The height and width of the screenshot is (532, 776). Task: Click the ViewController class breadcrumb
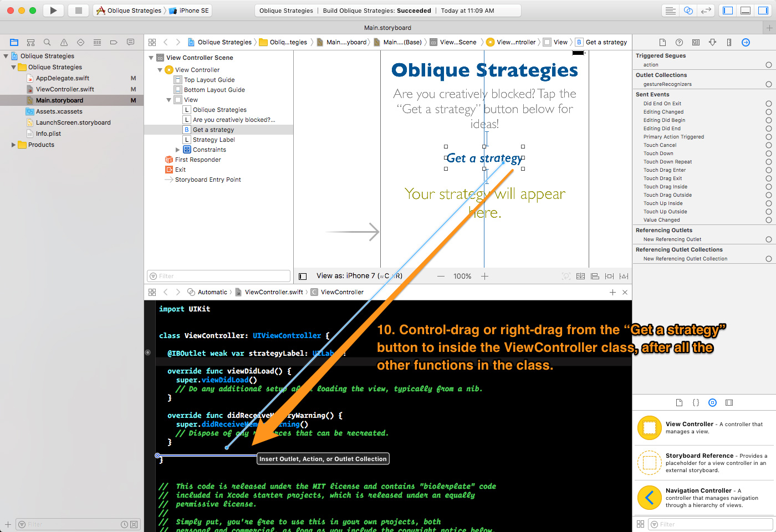[337, 292]
